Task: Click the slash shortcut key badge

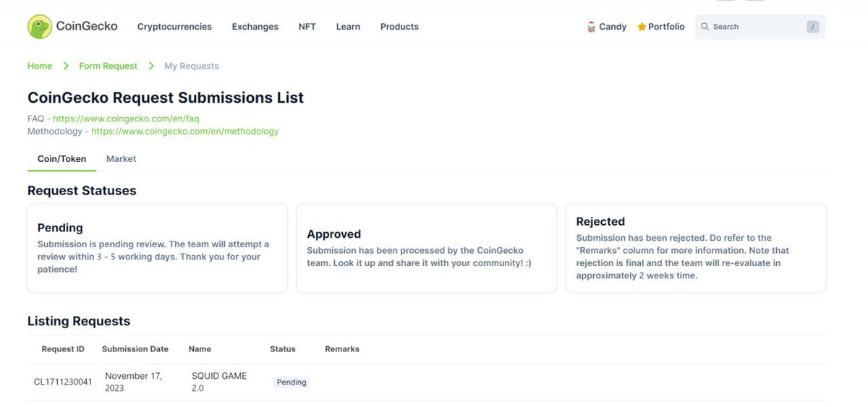Action: (x=813, y=27)
